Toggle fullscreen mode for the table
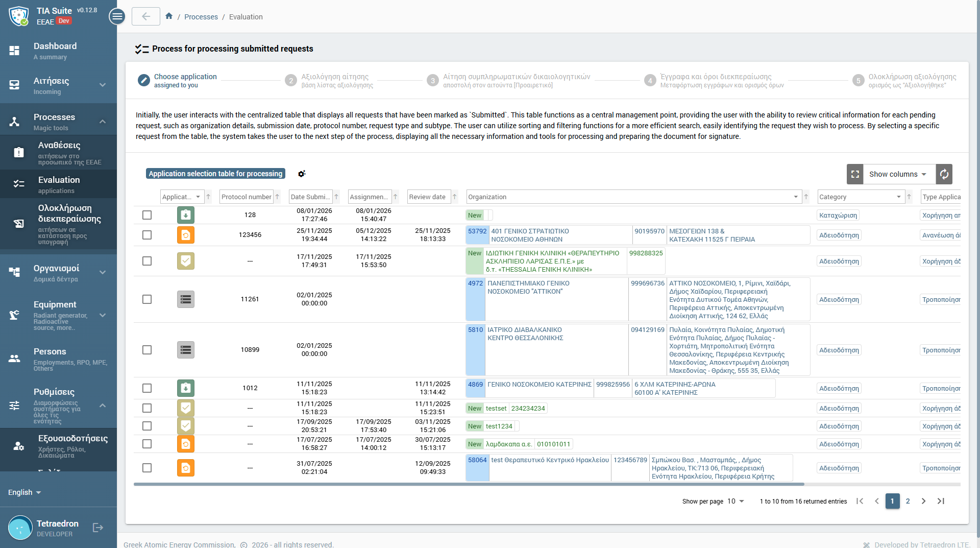 (855, 174)
